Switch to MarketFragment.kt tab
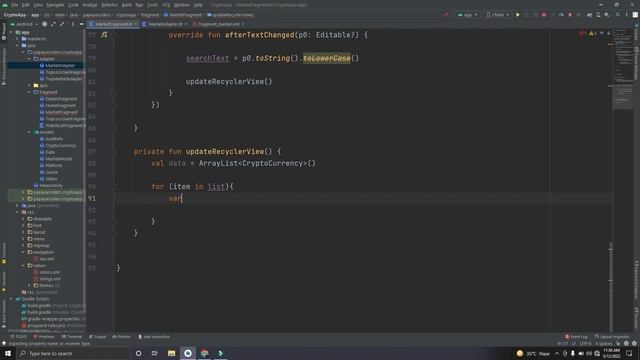 tap(114, 24)
